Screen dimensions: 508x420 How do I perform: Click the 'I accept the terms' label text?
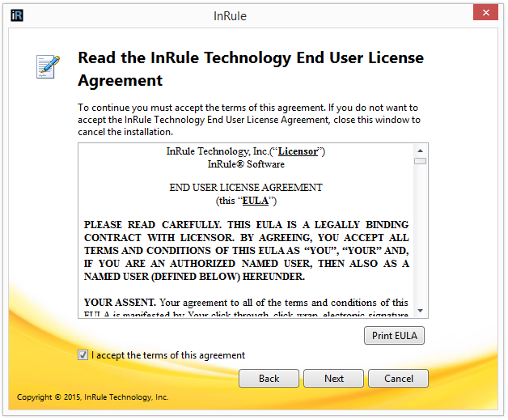pos(168,355)
